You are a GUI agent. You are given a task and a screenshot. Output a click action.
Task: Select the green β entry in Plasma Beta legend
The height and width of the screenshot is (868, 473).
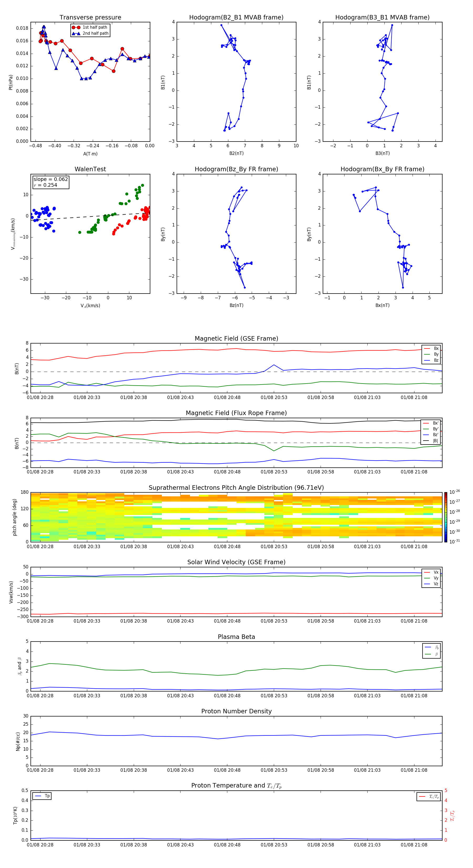pos(431,654)
